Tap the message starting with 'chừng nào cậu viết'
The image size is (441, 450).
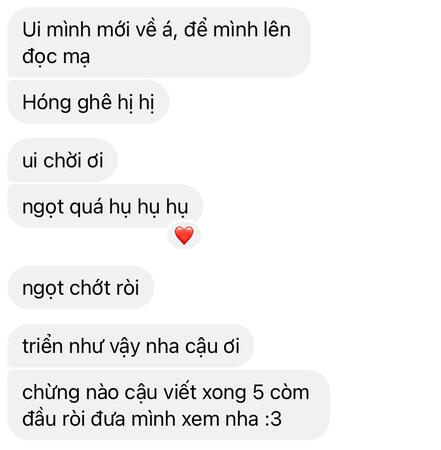point(168,405)
